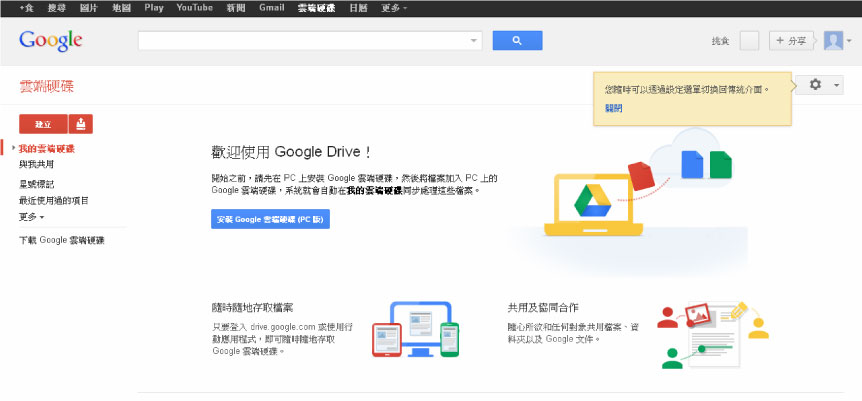Click the user name 挑食 in the header
Viewport: 862px width, 401px height.
[x=720, y=41]
